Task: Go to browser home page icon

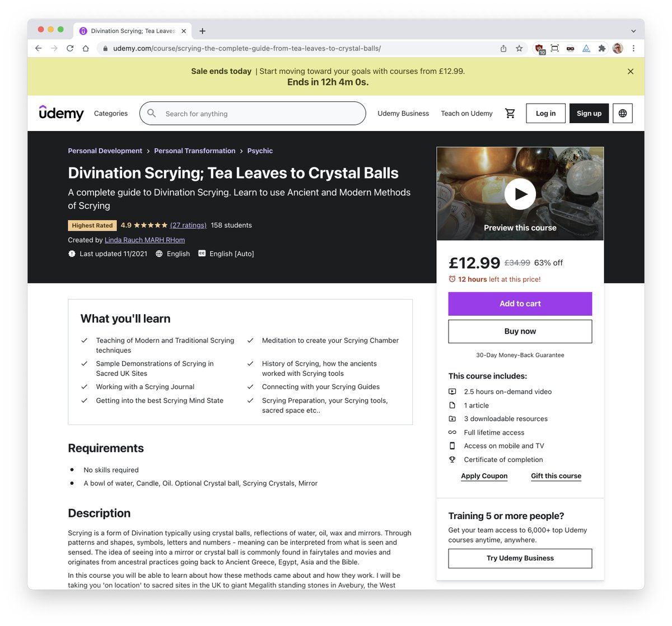Action: (86, 48)
